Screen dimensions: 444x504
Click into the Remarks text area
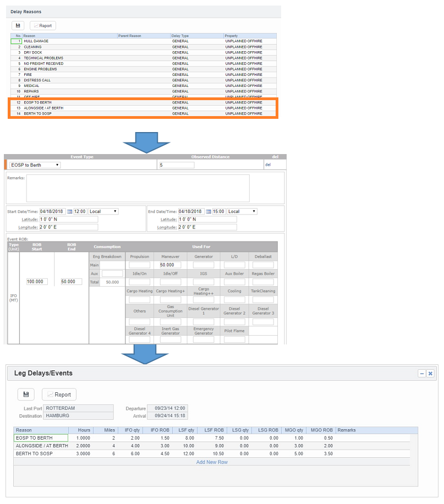click(138, 189)
